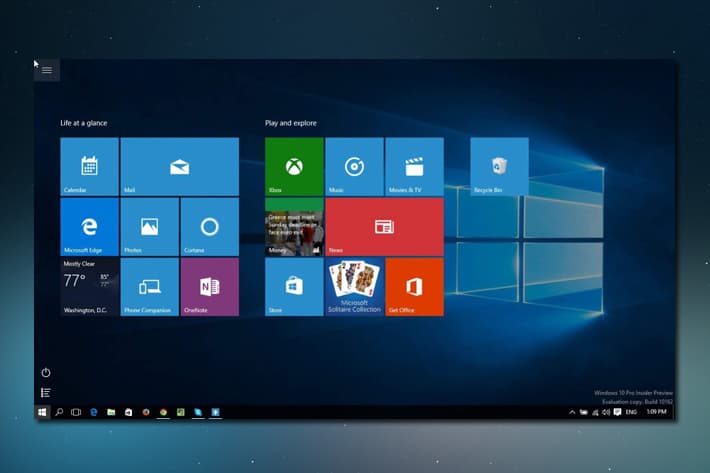Switch input language ENG indicator
This screenshot has height=473, width=710.
click(x=631, y=412)
